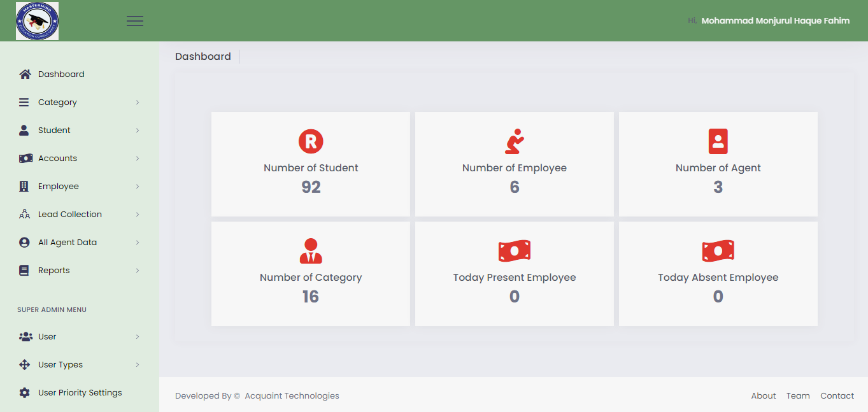Expand the Category menu chevron
The height and width of the screenshot is (412, 868).
click(x=138, y=102)
